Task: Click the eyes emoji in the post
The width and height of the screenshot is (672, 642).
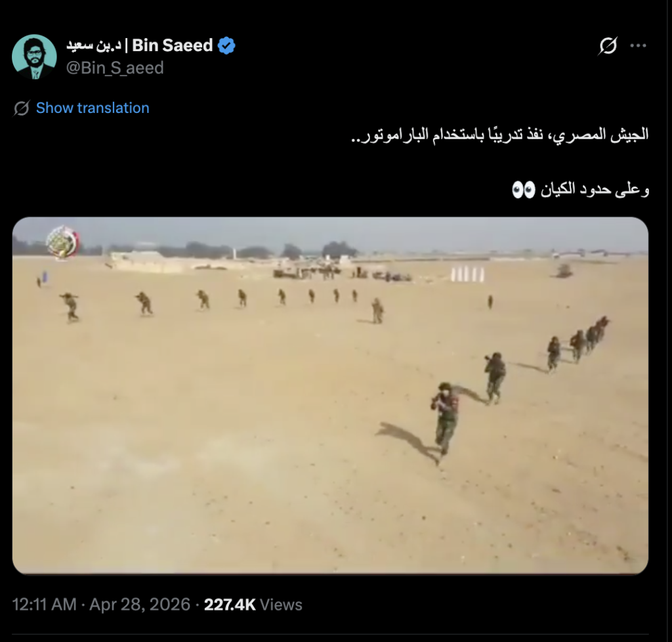Action: click(x=524, y=190)
